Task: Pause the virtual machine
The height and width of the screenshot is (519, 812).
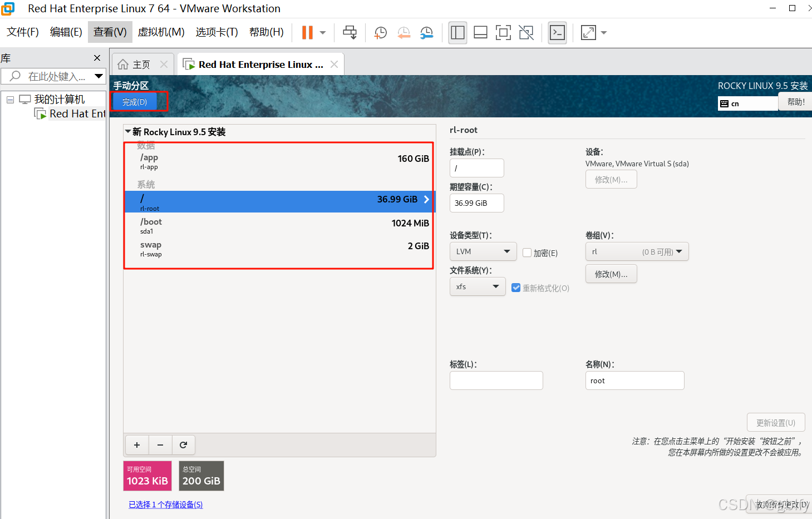Action: pos(307,33)
